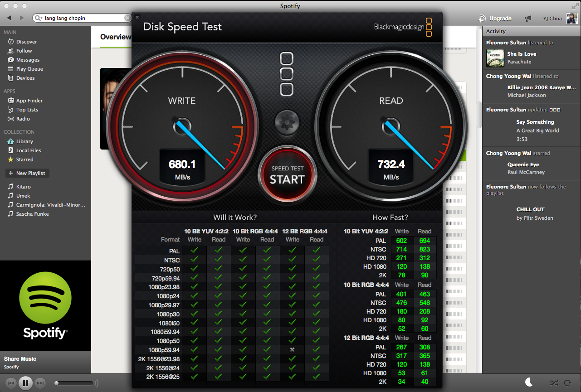The width and height of the screenshot is (581, 392).
Task: Open Parachute artist in Activity feed
Action: pos(519,62)
